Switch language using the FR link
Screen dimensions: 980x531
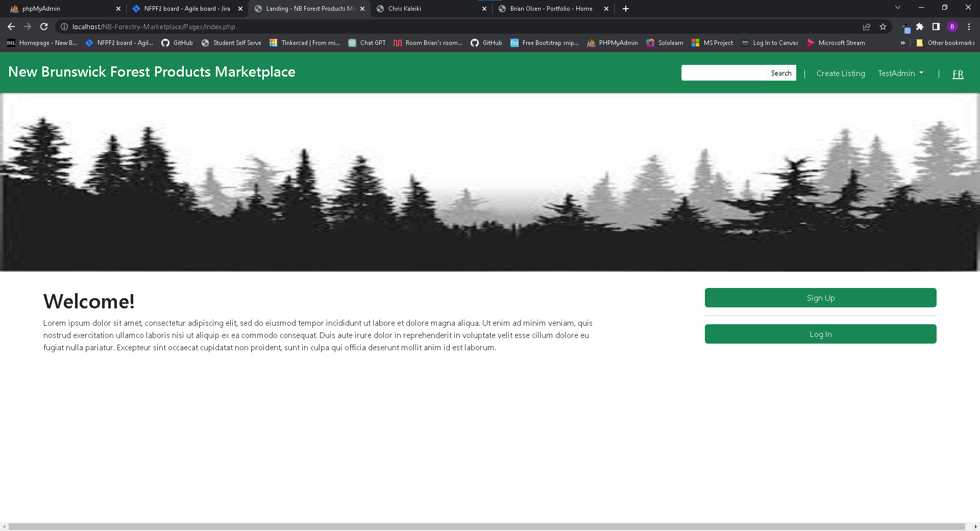click(x=958, y=74)
